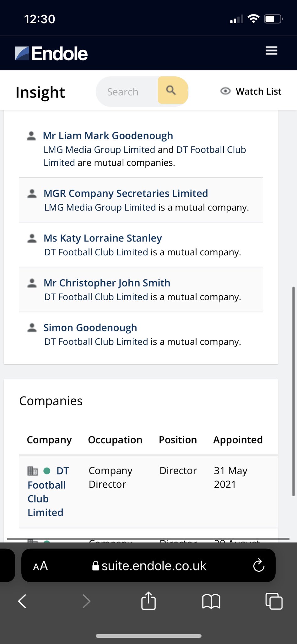Open Watch List with eye icon
The image size is (297, 644).
[x=251, y=91]
